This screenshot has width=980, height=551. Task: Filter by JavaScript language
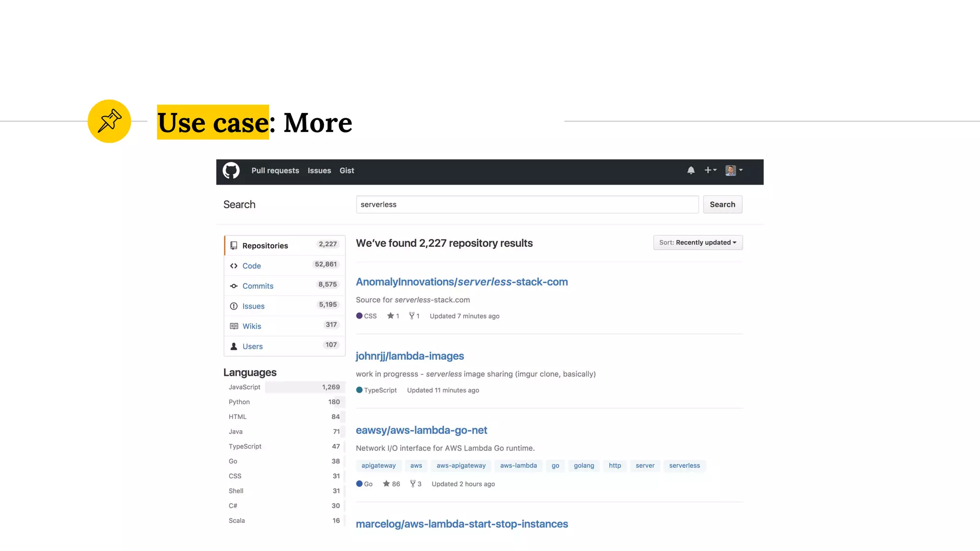[285, 387]
